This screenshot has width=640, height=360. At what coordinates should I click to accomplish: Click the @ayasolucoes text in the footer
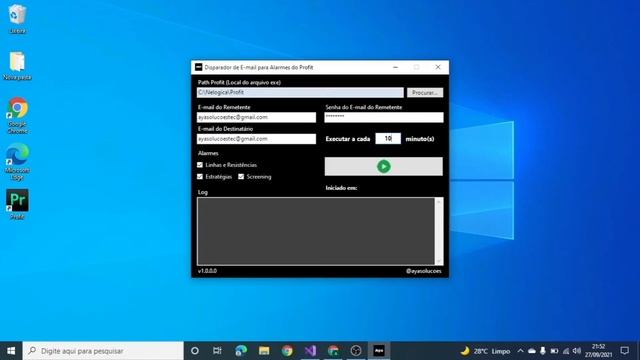click(423, 271)
